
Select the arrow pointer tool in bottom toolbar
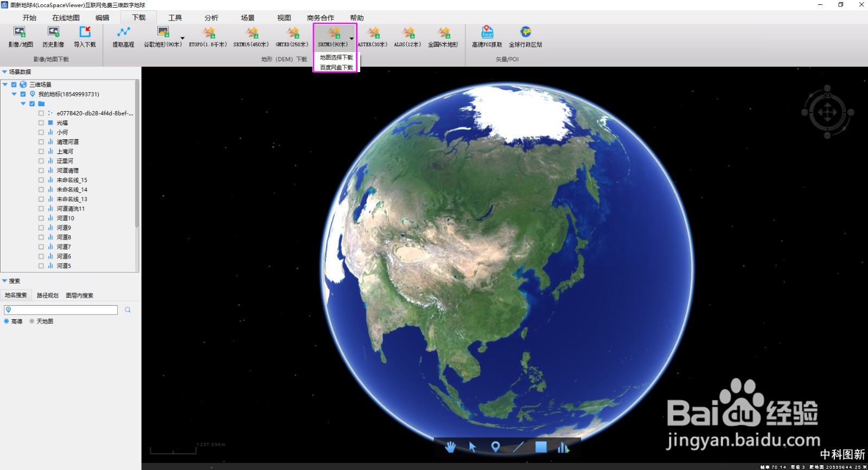472,447
